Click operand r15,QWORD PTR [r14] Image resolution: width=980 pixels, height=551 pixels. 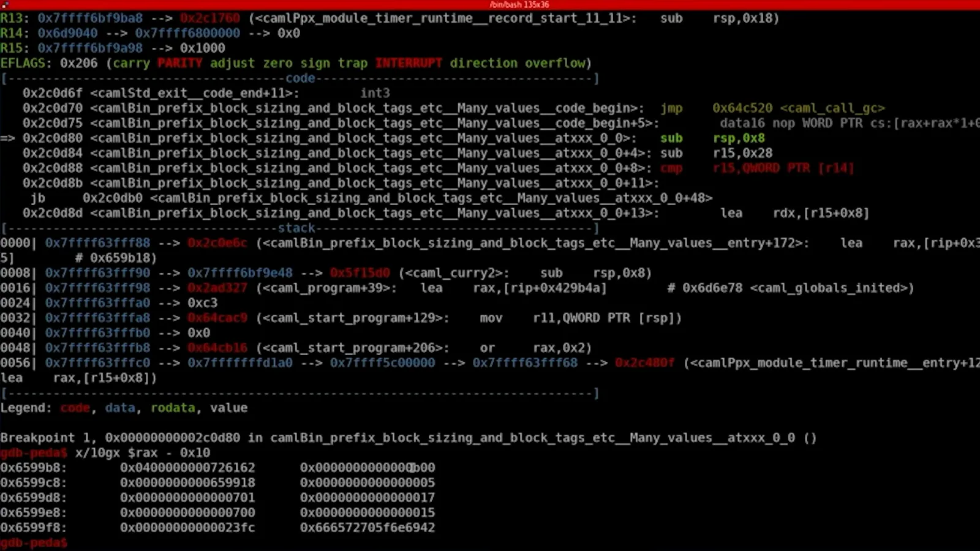pyautogui.click(x=783, y=168)
